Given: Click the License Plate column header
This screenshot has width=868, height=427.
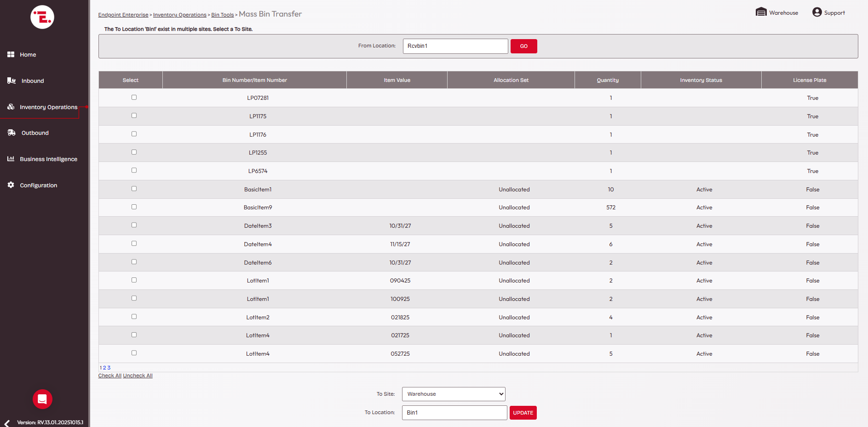Looking at the screenshot, I should click(x=810, y=80).
